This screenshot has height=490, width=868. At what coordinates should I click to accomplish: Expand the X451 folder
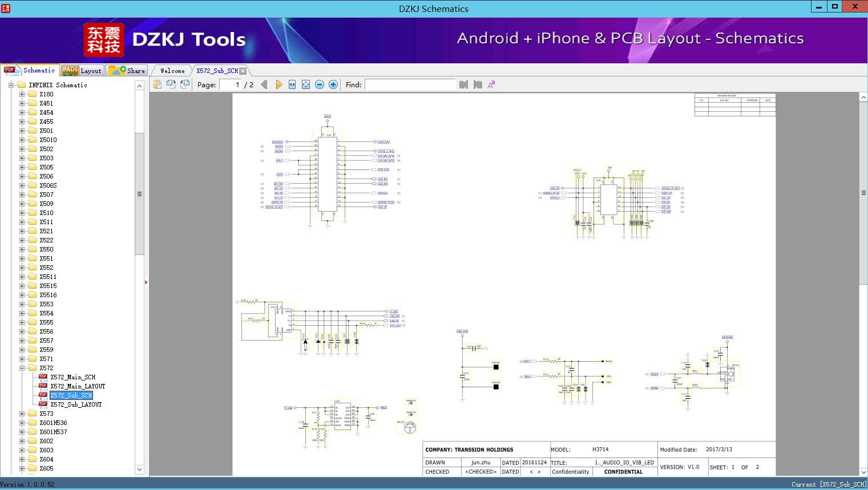[x=22, y=103]
